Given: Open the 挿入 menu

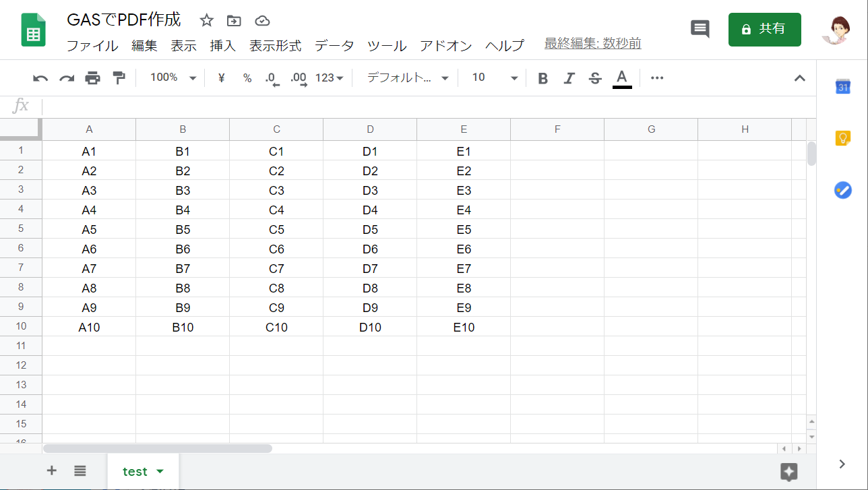Looking at the screenshot, I should (223, 45).
